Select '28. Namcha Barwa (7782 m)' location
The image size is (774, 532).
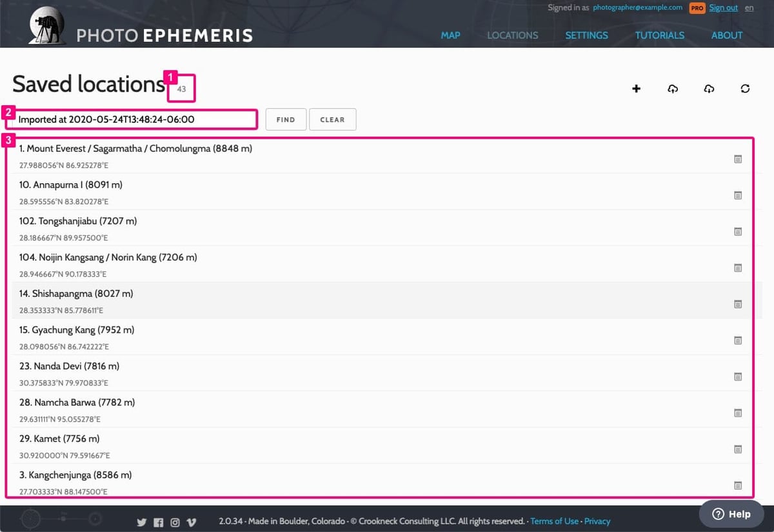pos(77,402)
